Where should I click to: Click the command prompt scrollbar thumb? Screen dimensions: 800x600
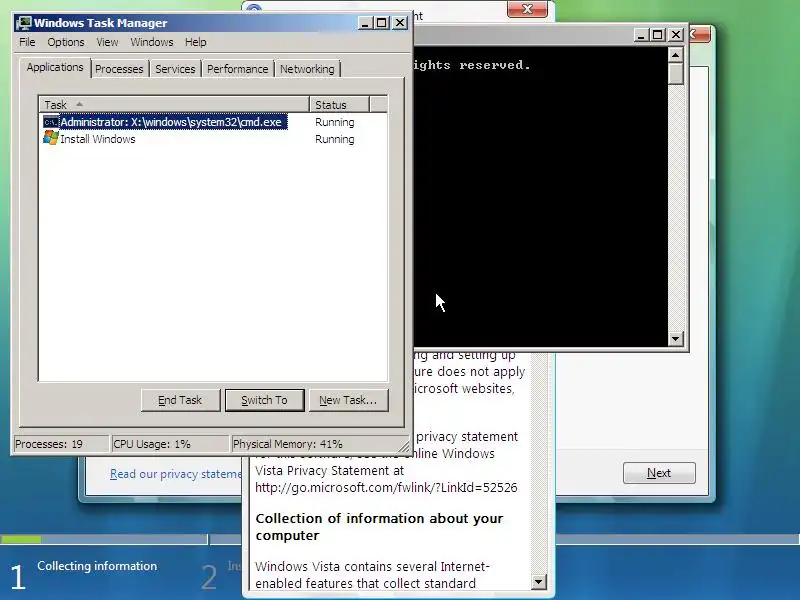coord(676,73)
